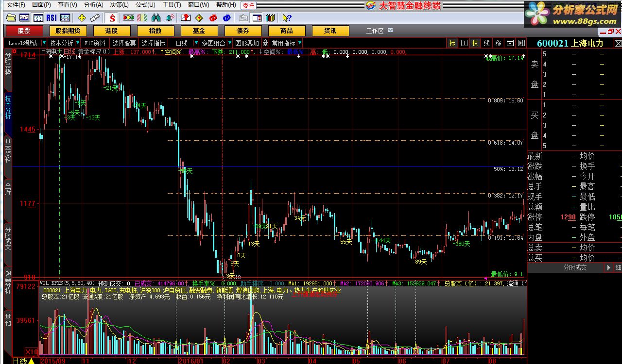Open the binoculars search tool

[x=156, y=18]
